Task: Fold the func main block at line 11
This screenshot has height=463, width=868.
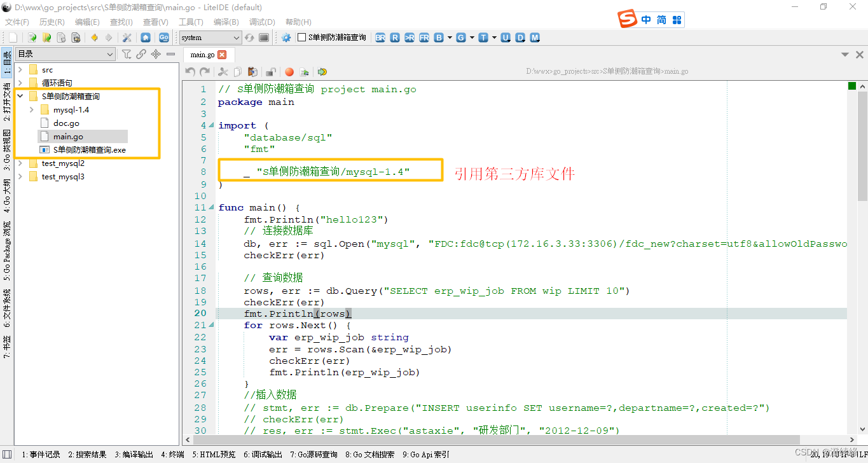Action: [x=212, y=207]
